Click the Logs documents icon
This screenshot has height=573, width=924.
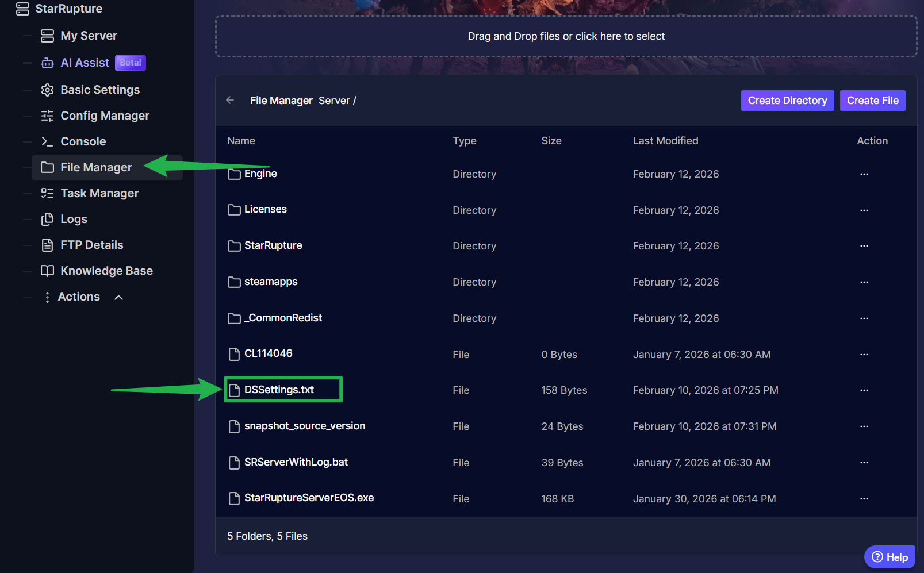(48, 219)
